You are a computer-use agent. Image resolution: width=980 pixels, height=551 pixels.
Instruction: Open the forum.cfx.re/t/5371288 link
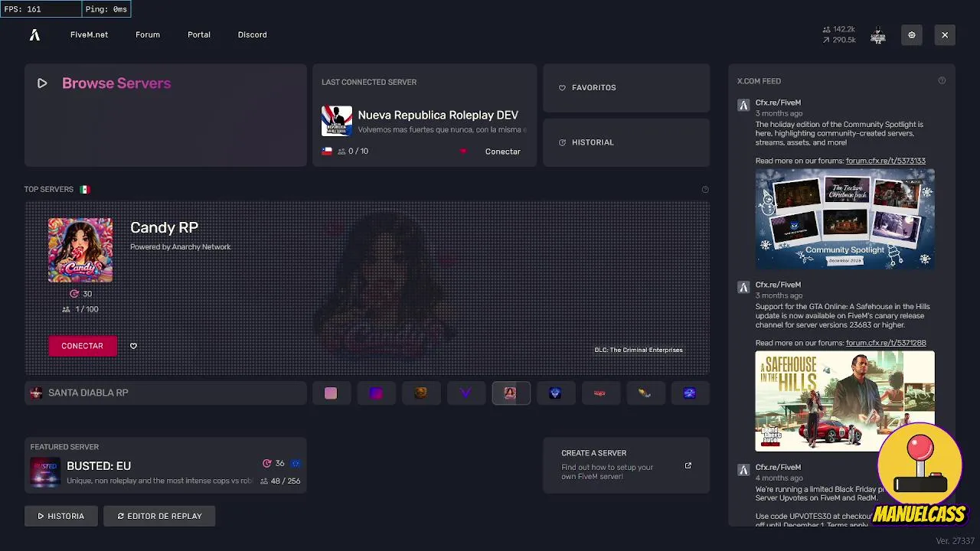point(886,343)
